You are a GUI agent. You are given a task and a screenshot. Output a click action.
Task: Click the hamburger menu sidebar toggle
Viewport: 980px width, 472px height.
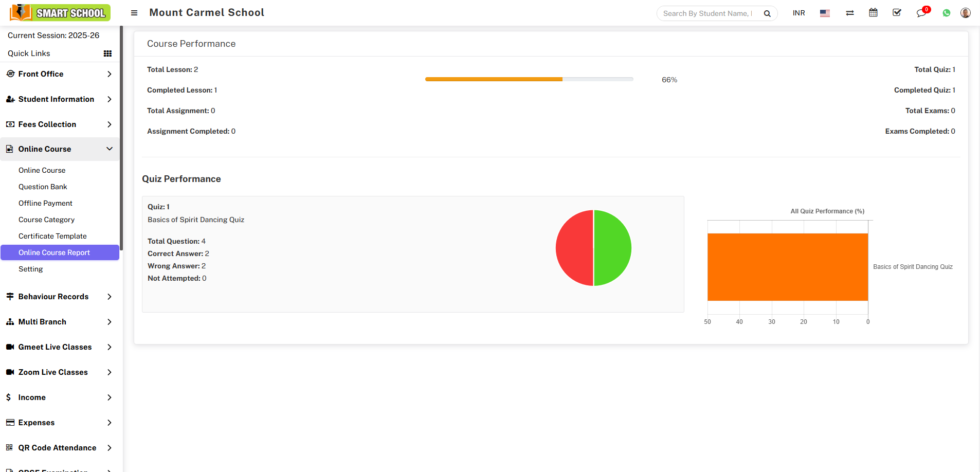[x=134, y=13]
